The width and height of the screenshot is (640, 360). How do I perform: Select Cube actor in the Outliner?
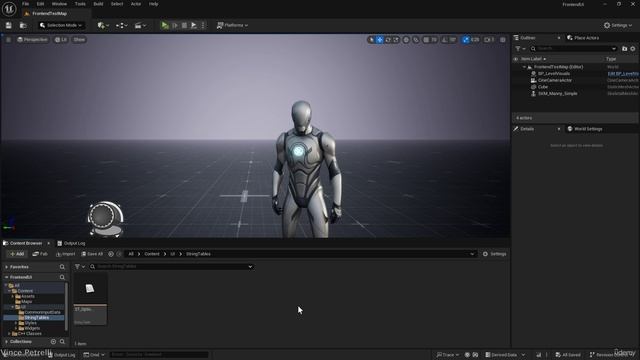[543, 87]
